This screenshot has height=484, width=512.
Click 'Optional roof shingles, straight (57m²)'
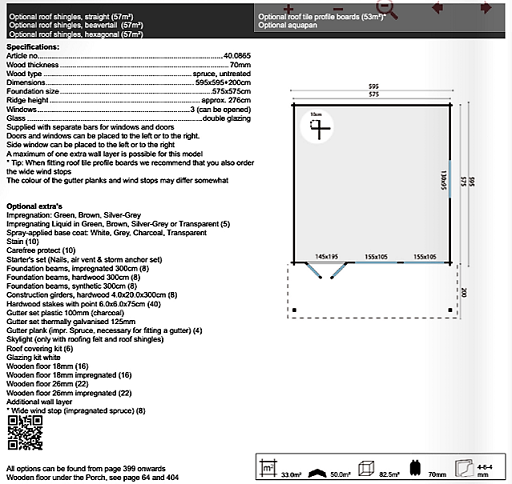click(71, 17)
